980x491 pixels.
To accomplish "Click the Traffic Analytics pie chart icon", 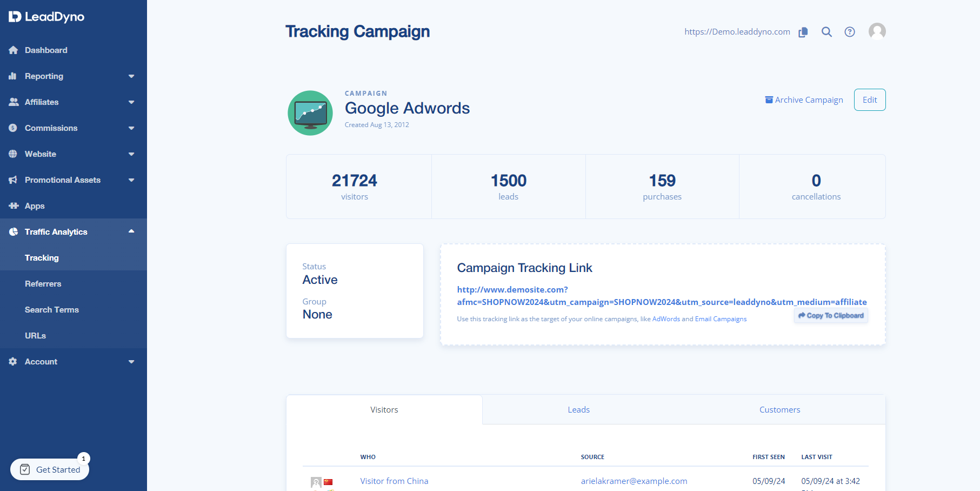I will point(13,232).
